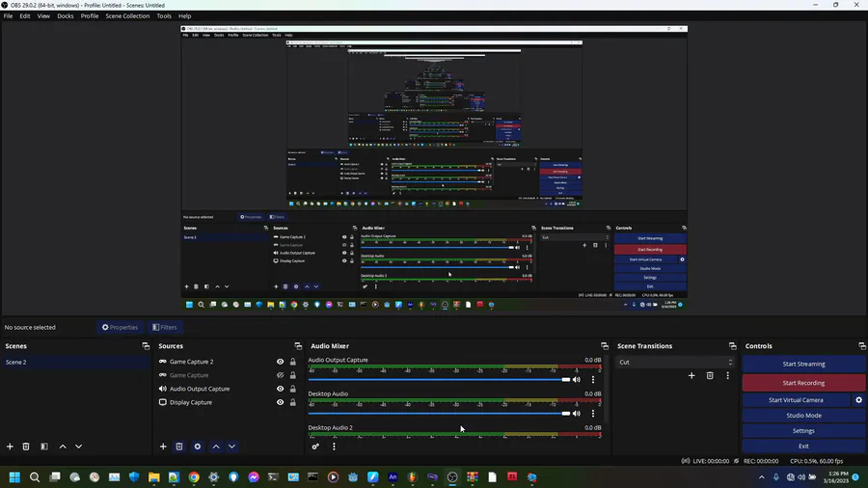
Task: Open the Scene Collection menu
Action: (127, 16)
